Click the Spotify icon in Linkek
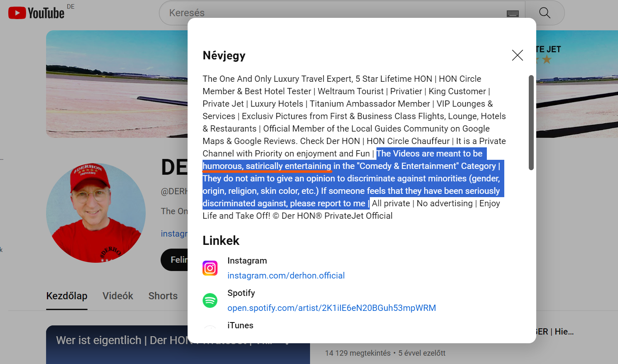Screen dimensions: 618x364 [210, 300]
